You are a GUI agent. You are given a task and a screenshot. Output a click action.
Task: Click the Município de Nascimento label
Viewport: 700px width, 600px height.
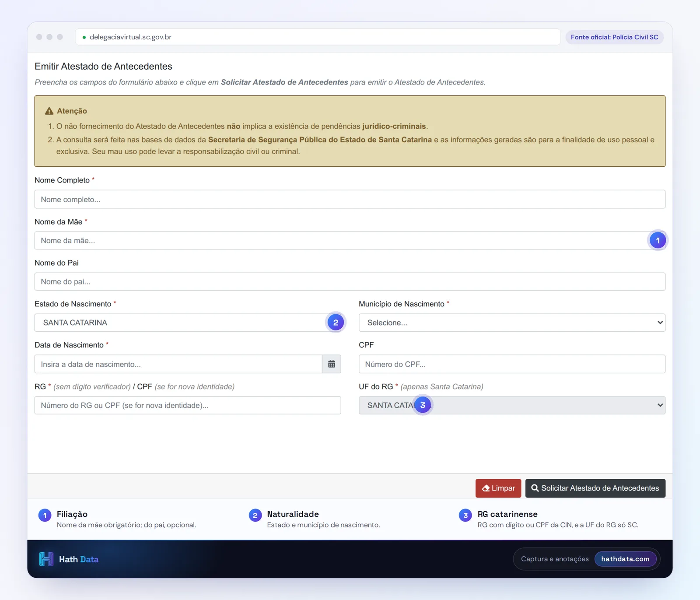(402, 304)
